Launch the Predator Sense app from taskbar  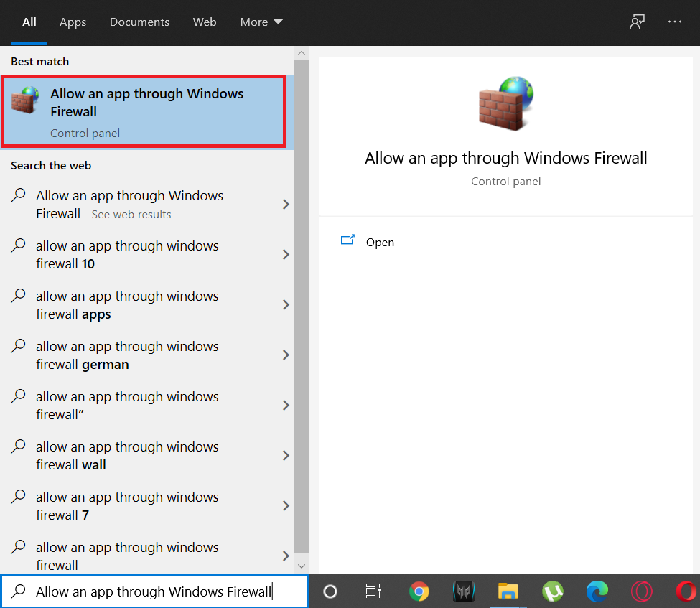tap(464, 591)
